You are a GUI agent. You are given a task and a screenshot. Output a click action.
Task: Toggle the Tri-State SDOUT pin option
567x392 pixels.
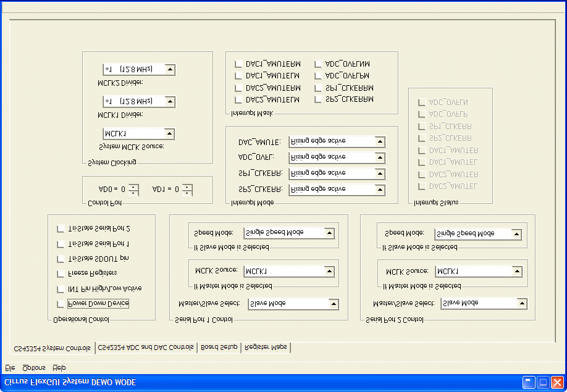point(59,259)
